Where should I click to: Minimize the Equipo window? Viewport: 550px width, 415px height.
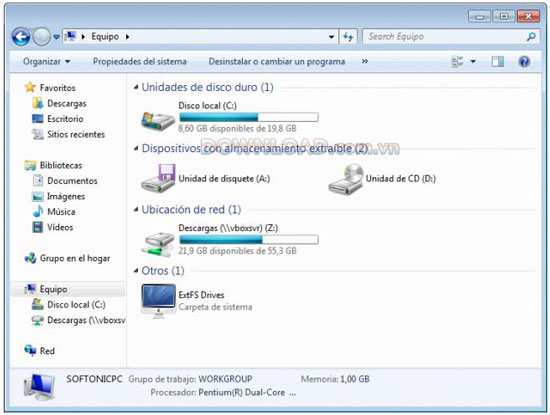click(479, 16)
